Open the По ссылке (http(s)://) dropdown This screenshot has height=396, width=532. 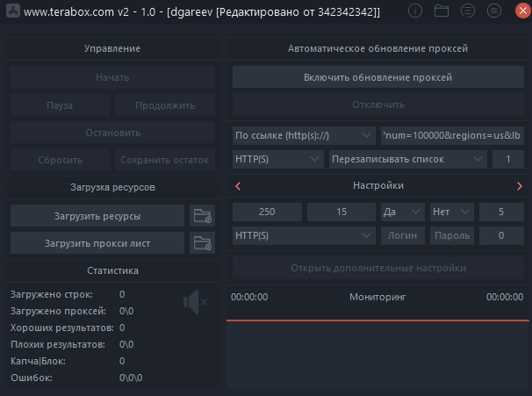point(304,136)
